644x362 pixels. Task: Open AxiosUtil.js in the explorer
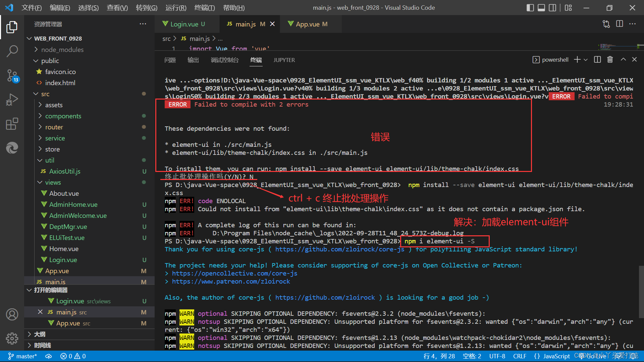tap(89, 171)
